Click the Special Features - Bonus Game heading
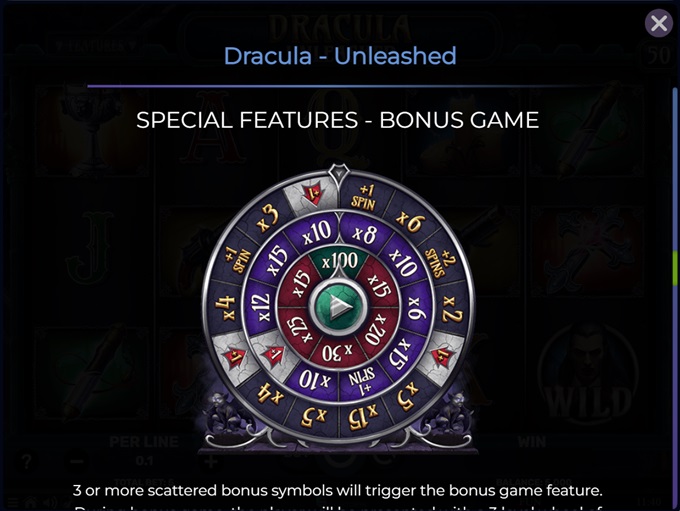 [x=337, y=120]
